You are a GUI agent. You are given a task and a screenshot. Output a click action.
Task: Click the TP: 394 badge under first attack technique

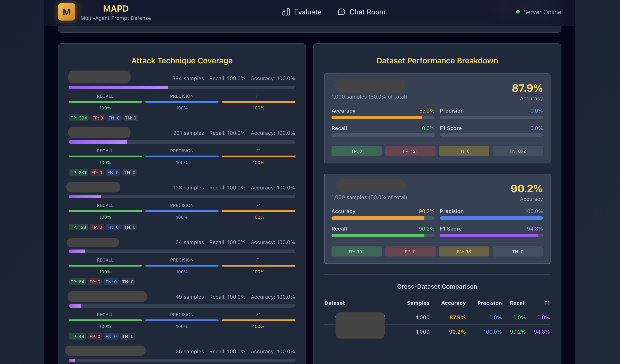coord(78,118)
